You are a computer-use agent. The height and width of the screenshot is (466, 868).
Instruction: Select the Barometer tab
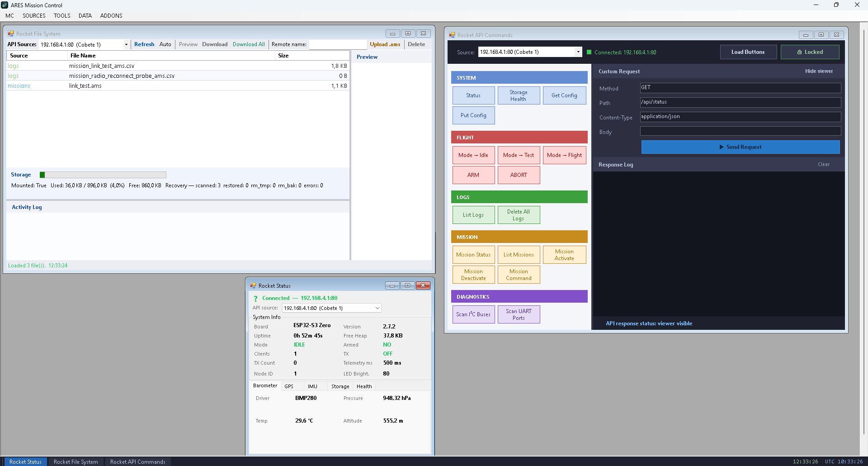click(265, 386)
